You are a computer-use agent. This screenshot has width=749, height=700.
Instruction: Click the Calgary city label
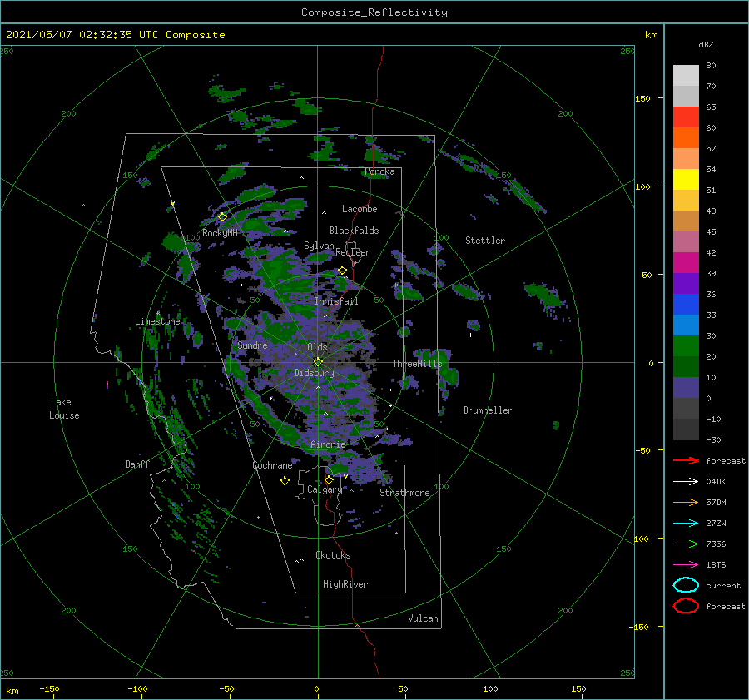325,489
